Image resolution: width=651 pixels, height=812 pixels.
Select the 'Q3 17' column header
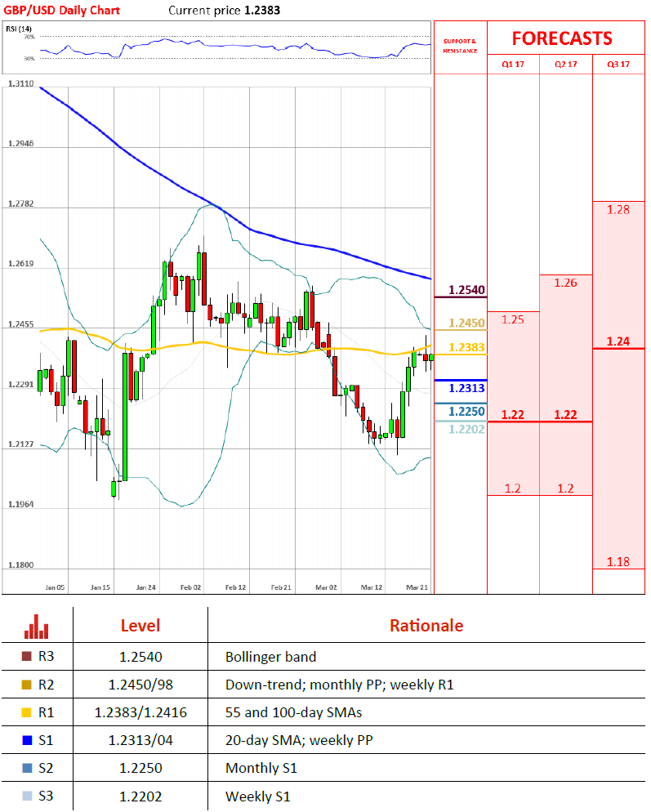[618, 65]
